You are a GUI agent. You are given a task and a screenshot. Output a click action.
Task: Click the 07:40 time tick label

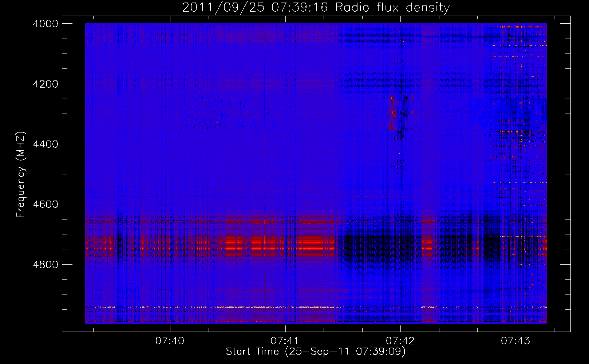170,341
